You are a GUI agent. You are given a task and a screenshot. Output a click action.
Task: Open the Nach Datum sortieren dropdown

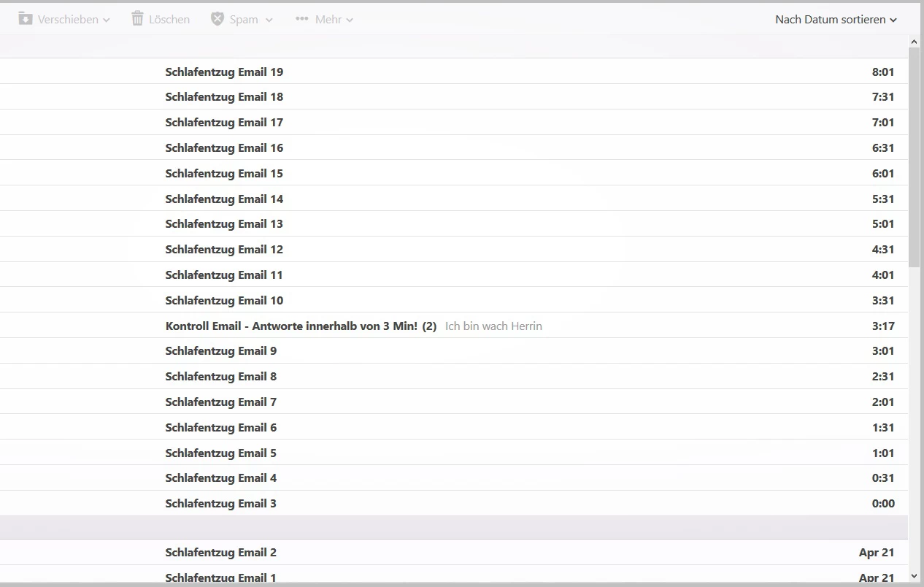[x=835, y=20]
